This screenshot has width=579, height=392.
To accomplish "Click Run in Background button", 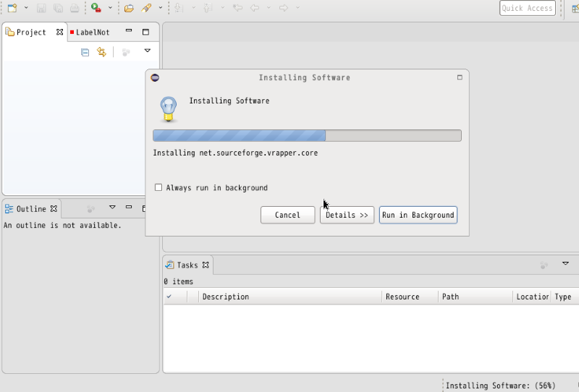I will 418,215.
